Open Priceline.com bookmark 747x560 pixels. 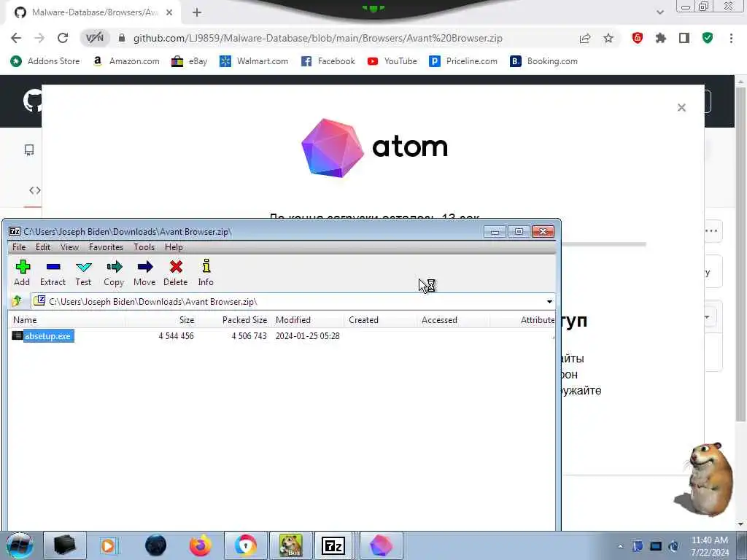[463, 61]
